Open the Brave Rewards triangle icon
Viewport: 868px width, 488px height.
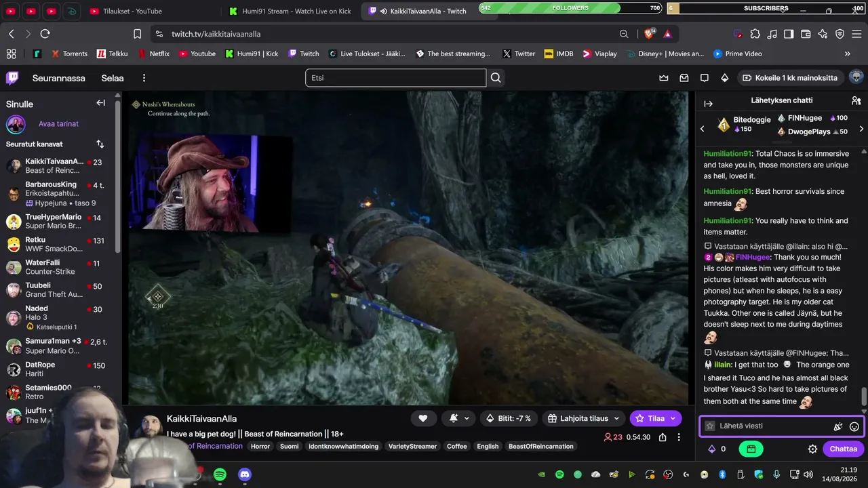(x=668, y=34)
